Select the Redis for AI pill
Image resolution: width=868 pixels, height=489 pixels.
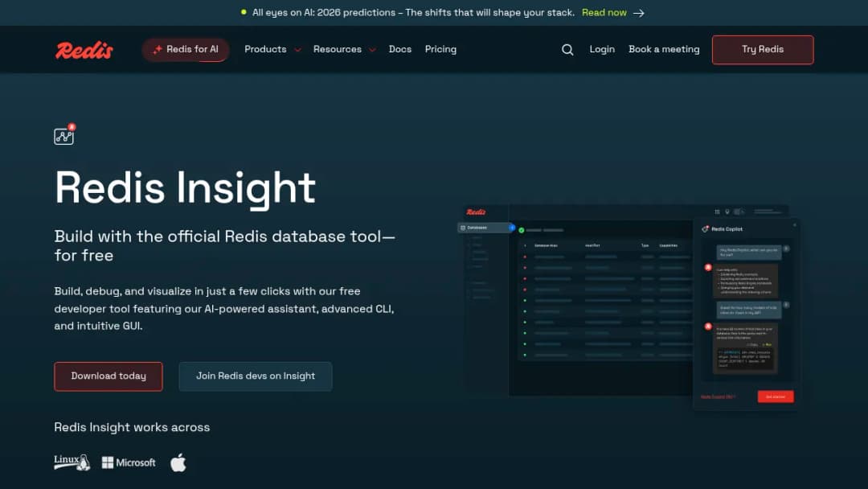tap(186, 50)
